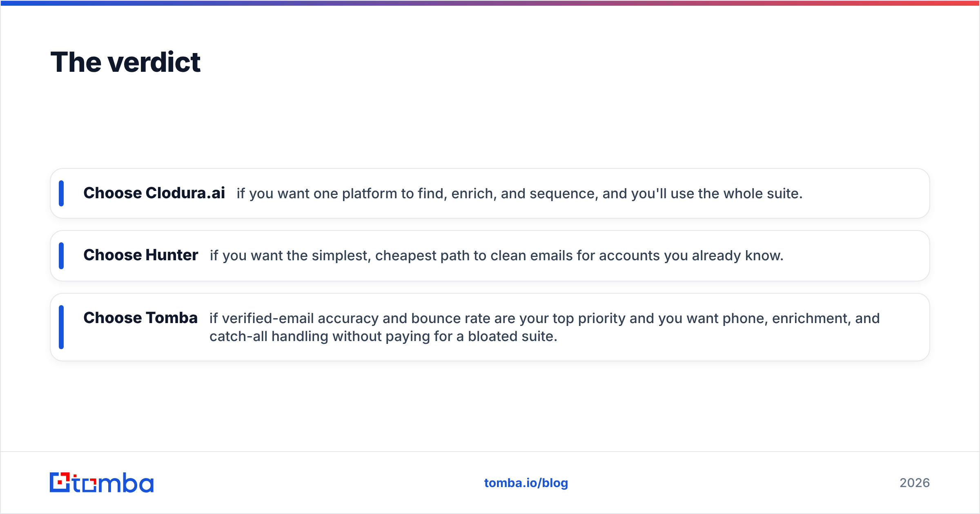Click the Tomba logo in the footer
This screenshot has height=514, width=980.
click(x=102, y=483)
